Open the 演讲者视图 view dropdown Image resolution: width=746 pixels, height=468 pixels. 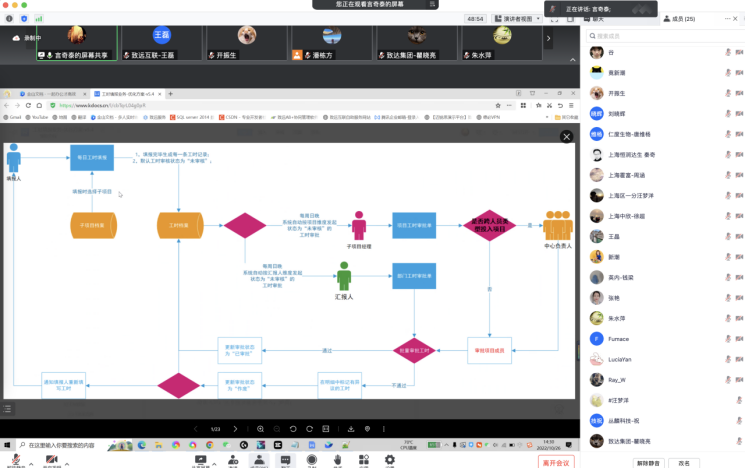pos(517,19)
